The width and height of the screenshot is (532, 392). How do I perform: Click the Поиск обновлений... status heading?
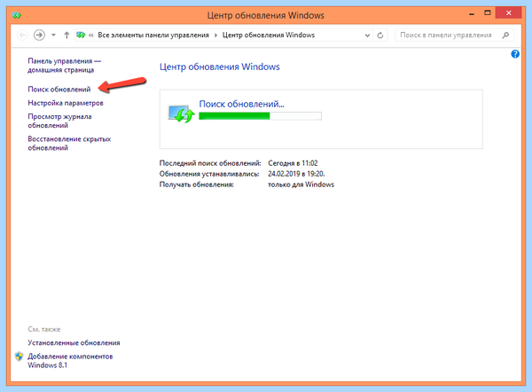(241, 104)
